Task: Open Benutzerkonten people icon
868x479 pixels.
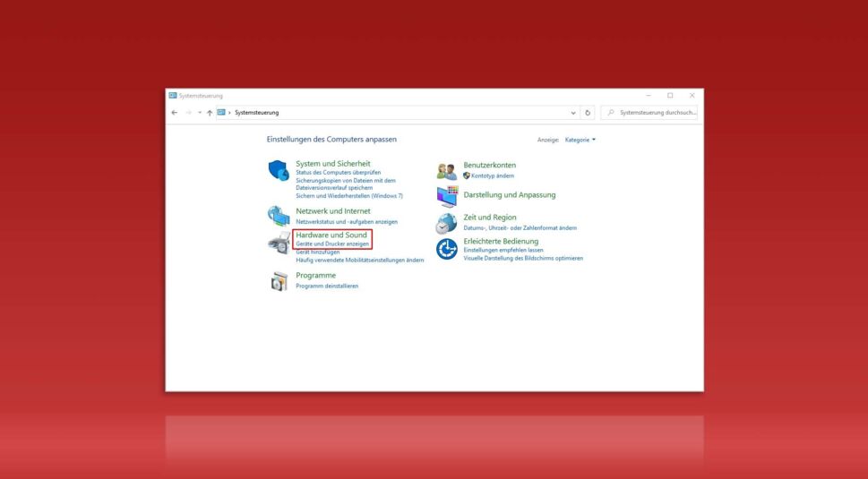Action: [446, 171]
